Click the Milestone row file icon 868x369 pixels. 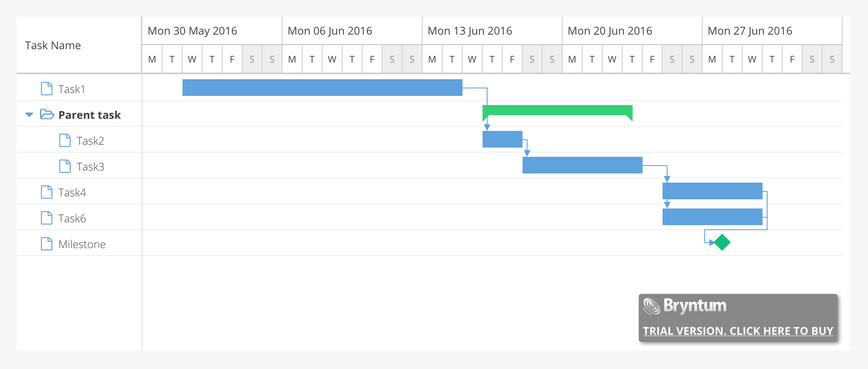(47, 244)
